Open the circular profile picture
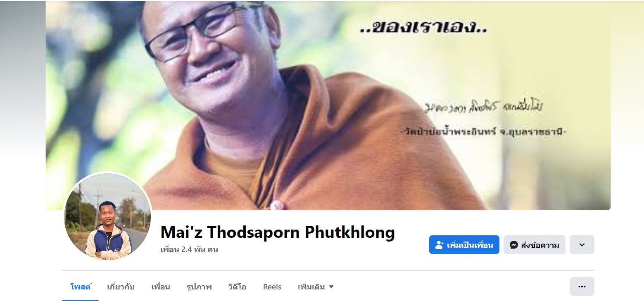 (108, 216)
